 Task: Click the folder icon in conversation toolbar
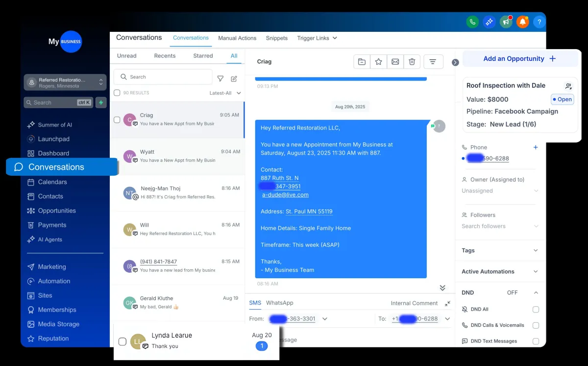pyautogui.click(x=362, y=62)
